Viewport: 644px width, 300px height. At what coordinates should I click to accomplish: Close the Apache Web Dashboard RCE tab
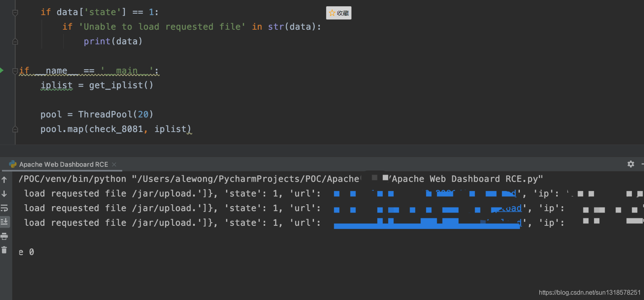point(114,164)
